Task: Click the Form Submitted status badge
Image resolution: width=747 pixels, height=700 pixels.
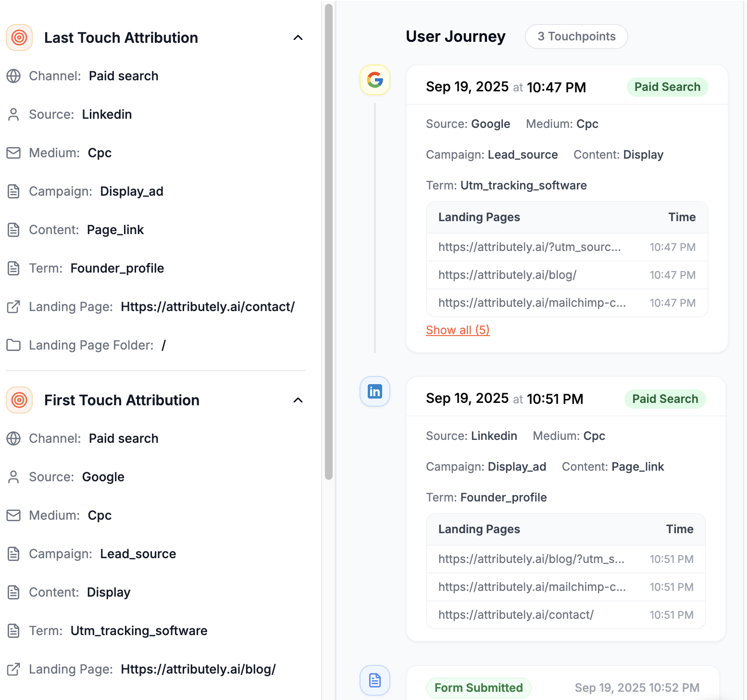Action: coord(478,688)
